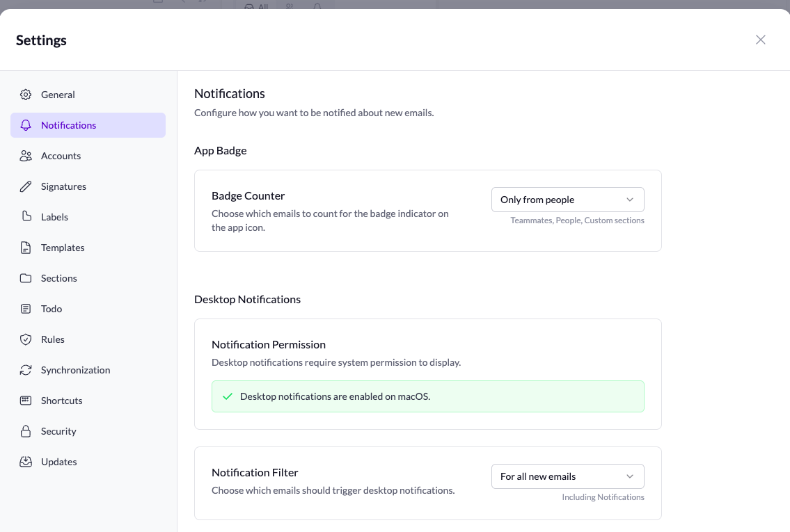Click the Rules shield icon
The height and width of the screenshot is (532, 790).
click(x=26, y=339)
